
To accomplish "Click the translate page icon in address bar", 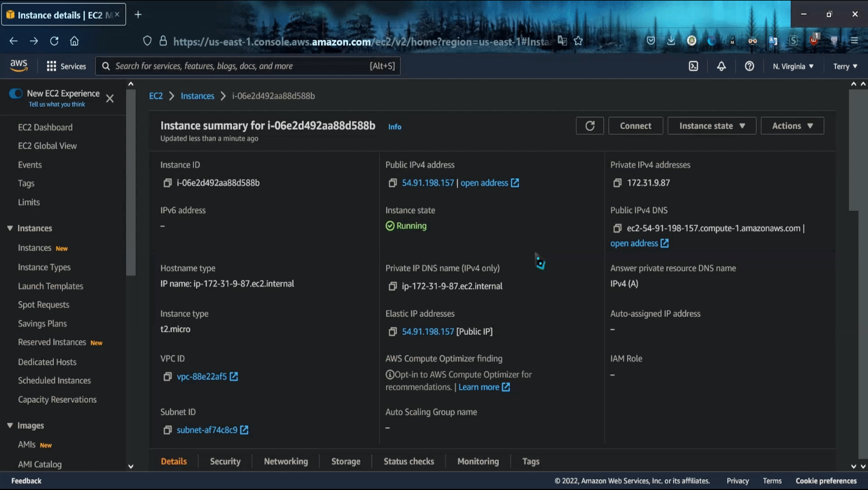I will (562, 40).
